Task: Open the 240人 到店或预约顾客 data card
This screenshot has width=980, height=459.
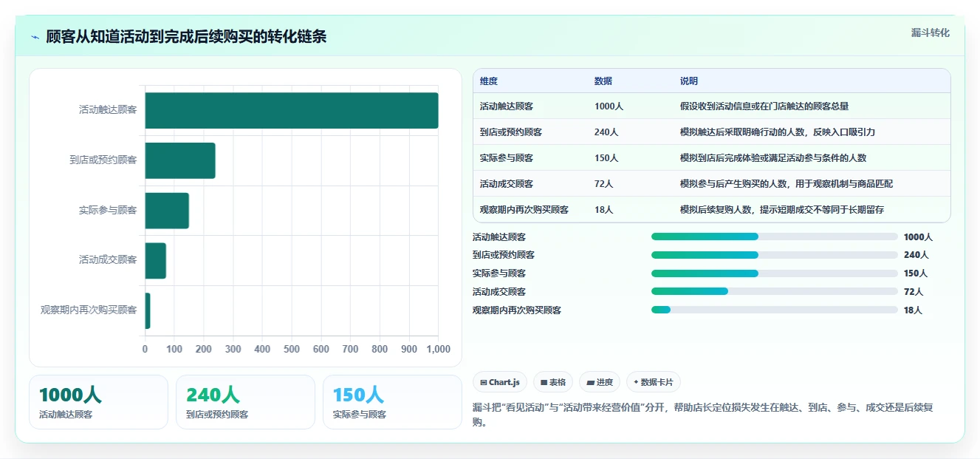Action: click(245, 402)
